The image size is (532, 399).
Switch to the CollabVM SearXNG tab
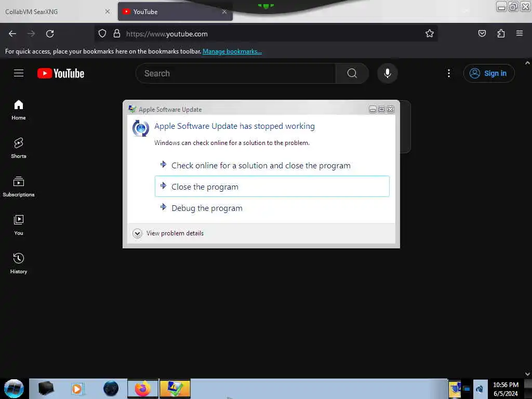click(x=58, y=12)
